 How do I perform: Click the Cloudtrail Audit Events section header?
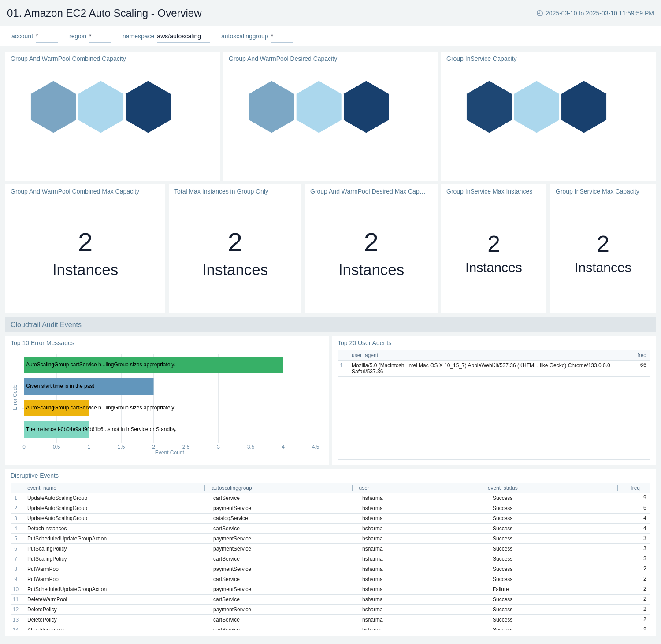[46, 325]
